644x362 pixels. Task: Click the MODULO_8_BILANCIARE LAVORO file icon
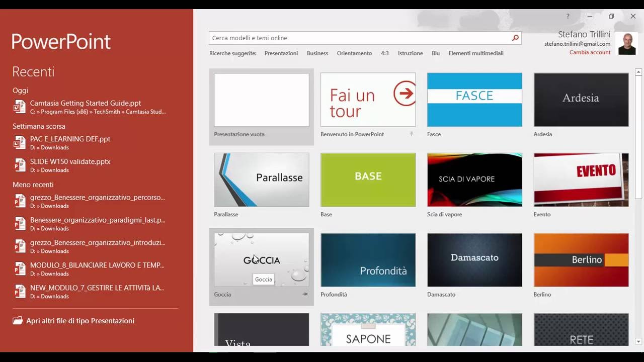coord(19,268)
